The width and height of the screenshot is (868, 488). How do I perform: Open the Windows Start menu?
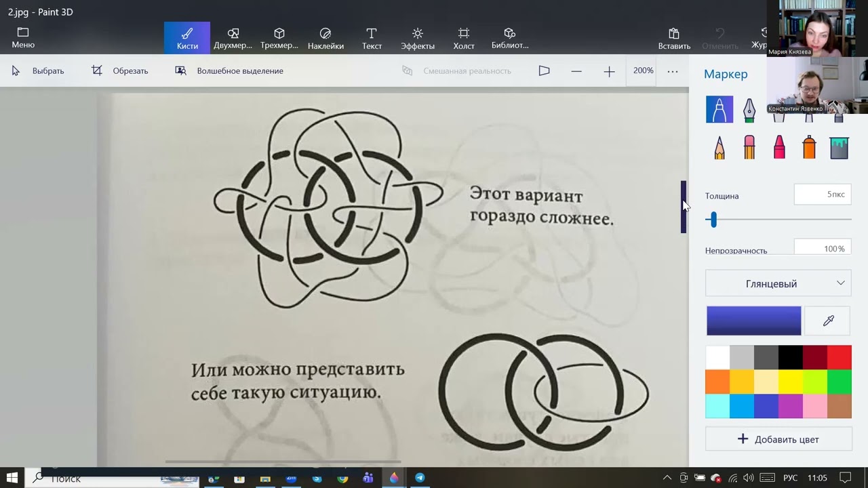(12, 478)
